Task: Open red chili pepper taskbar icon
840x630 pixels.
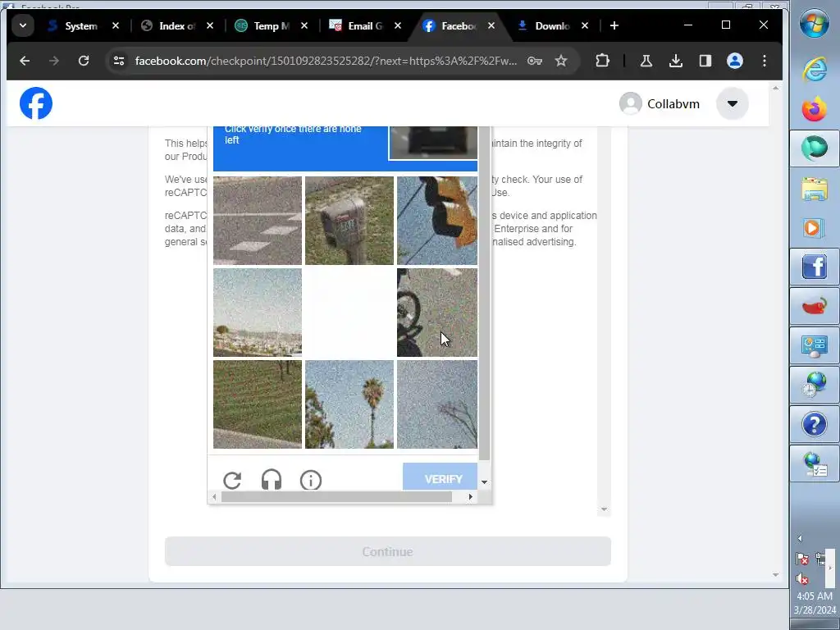Action: click(x=815, y=307)
